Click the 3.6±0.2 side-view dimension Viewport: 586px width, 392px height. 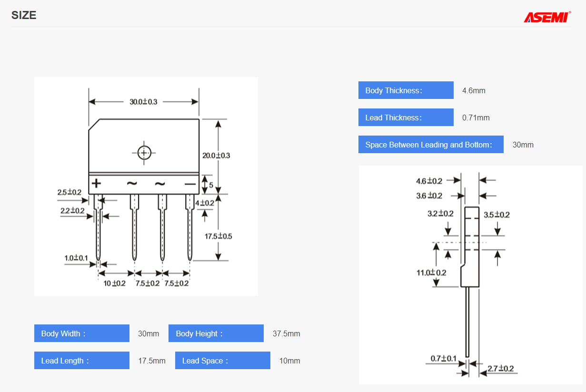pyautogui.click(x=429, y=196)
